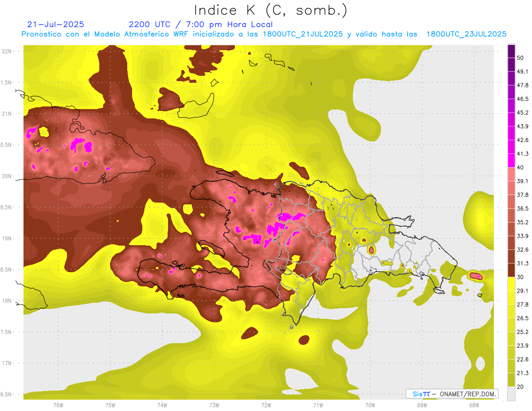Click the legend value '37.8'
This screenshot has width=532, height=411.
[523, 195]
